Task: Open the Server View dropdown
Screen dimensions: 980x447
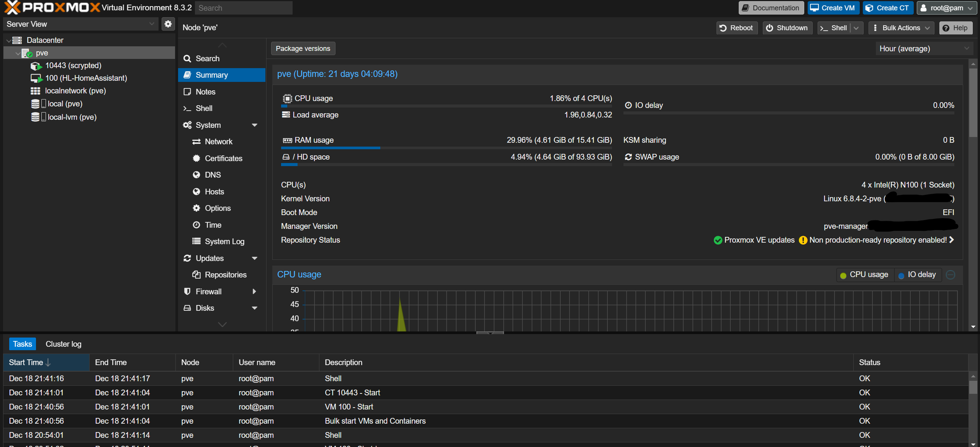Action: 81,24
